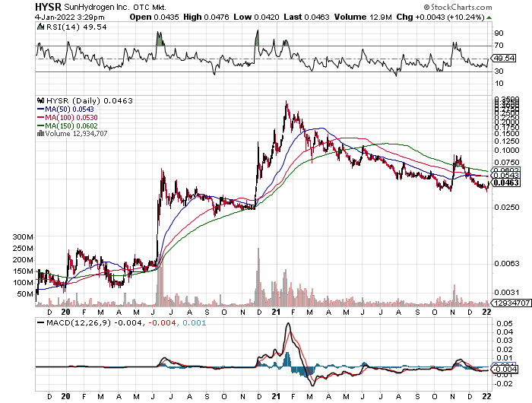Click the MA(100) 0.0530 legend text

click(71, 117)
